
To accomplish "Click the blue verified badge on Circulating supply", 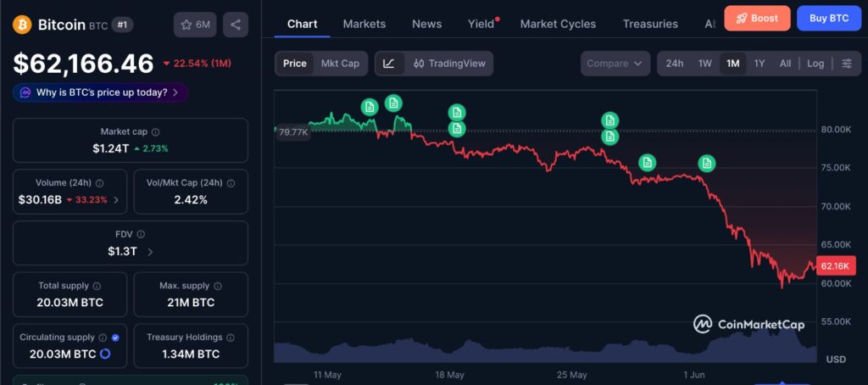I will (x=115, y=338).
